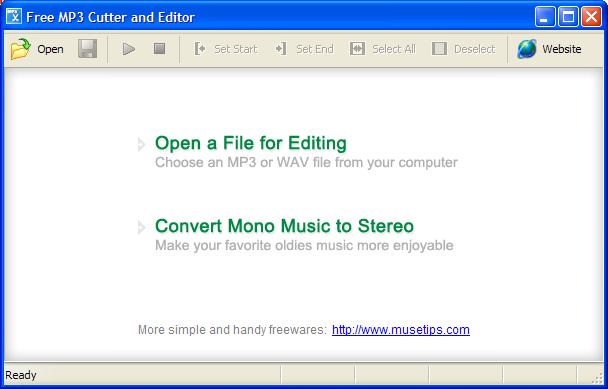Click Select All in the toolbar

382,49
